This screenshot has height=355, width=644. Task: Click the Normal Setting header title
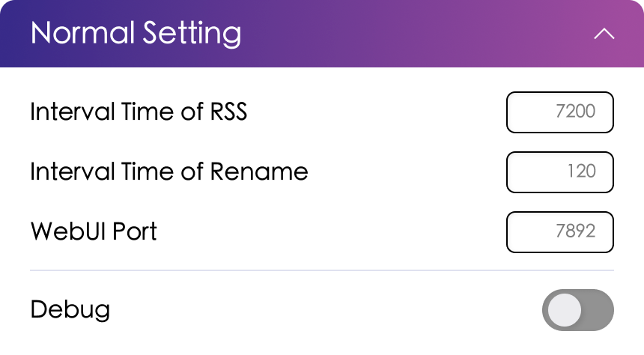coord(136,34)
